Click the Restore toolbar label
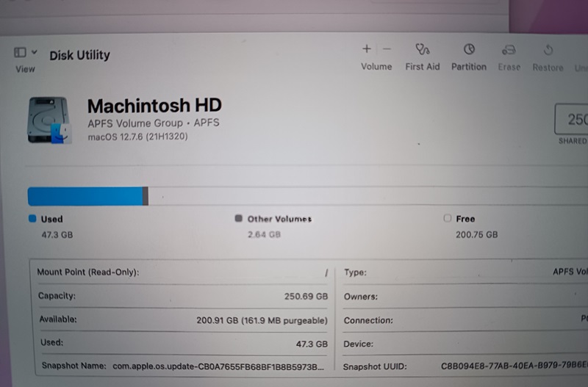Image resolution: width=588 pixels, height=387 pixels. (x=548, y=68)
